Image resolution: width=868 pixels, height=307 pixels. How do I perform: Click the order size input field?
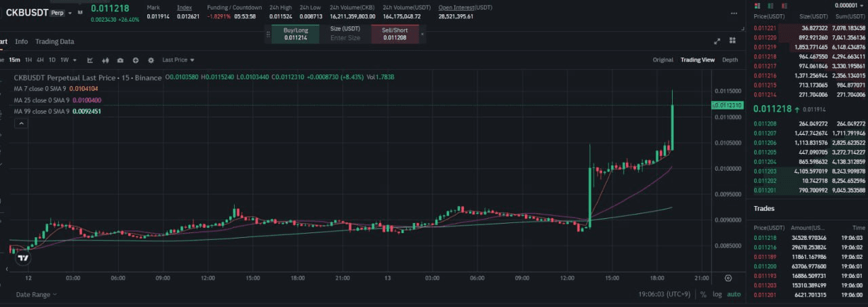[x=345, y=38]
